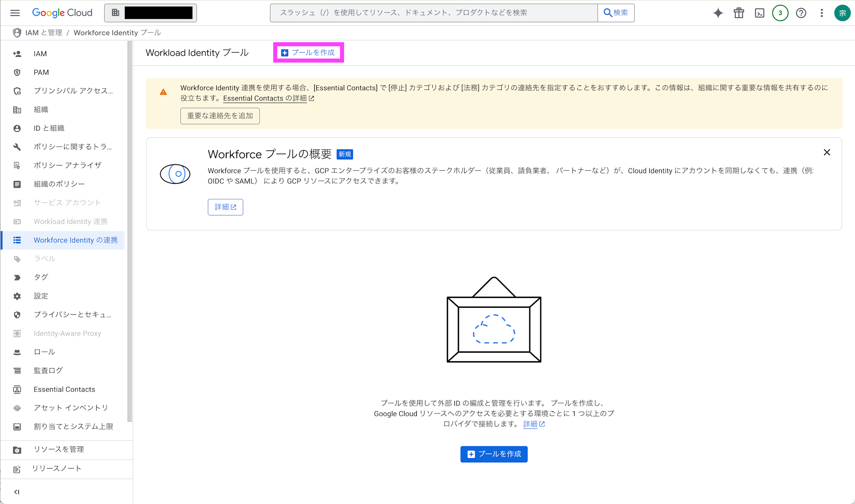
Task: Click the ロール hat icon
Action: (17, 352)
